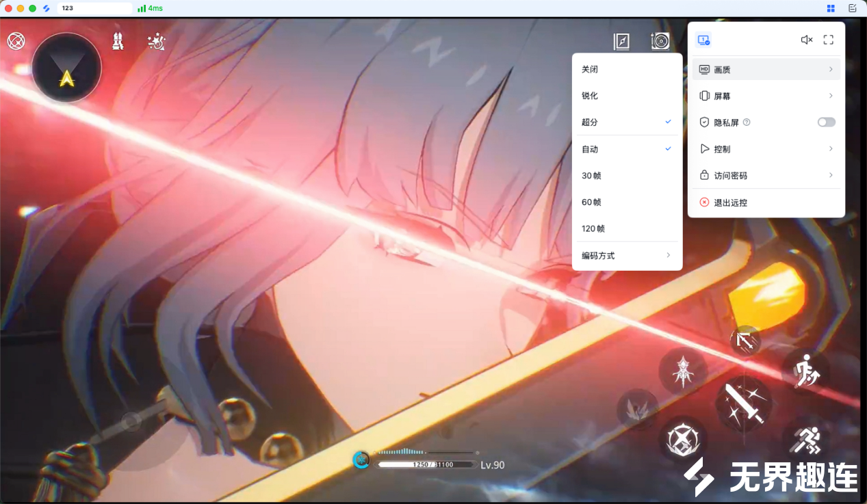Click 退出远控 to exit remote control
The height and width of the screenshot is (504, 867).
[766, 203]
